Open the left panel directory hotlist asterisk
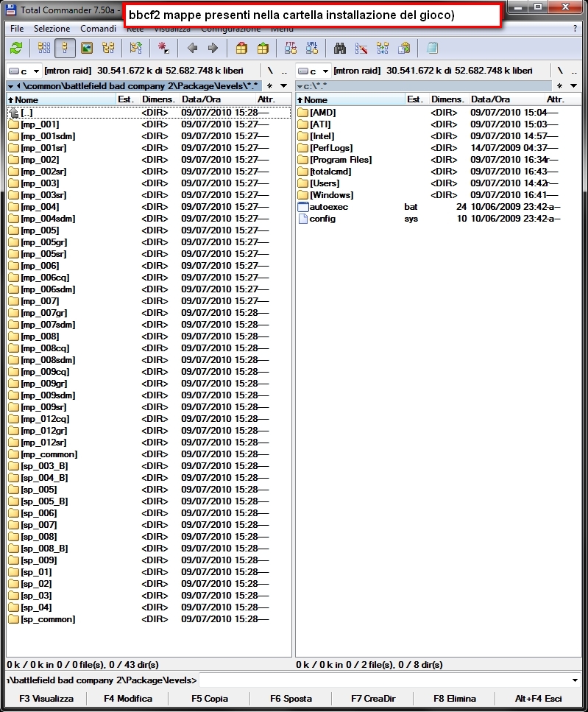Image resolution: width=588 pixels, height=712 pixels. pyautogui.click(x=269, y=86)
